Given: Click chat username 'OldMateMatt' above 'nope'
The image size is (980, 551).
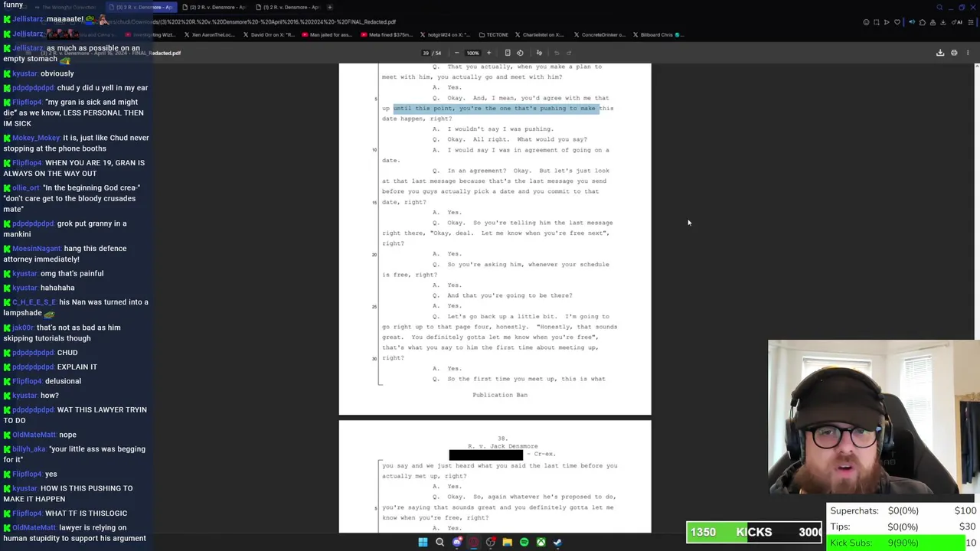Looking at the screenshot, I should point(34,435).
